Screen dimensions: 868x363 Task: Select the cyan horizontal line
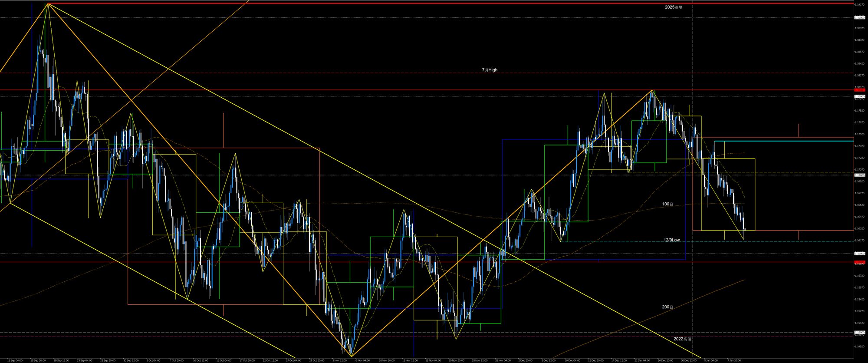(781, 141)
